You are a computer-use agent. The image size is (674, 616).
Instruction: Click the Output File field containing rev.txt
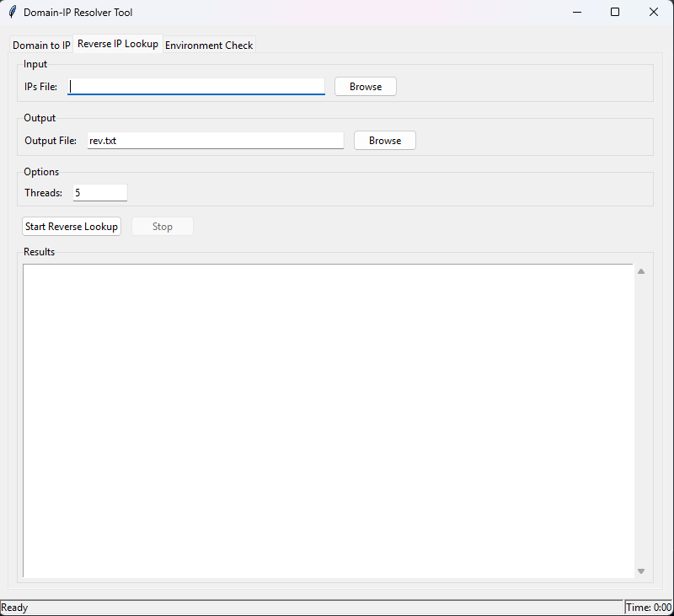coord(216,141)
